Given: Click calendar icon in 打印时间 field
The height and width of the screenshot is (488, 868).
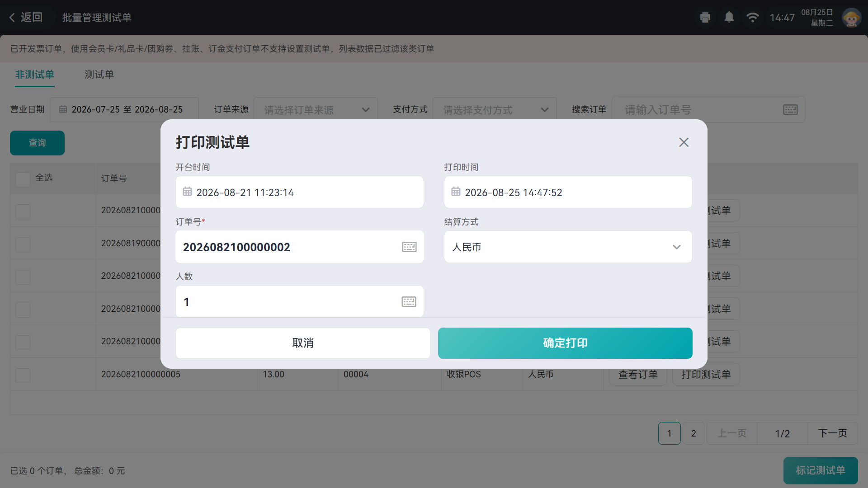Looking at the screenshot, I should point(456,192).
